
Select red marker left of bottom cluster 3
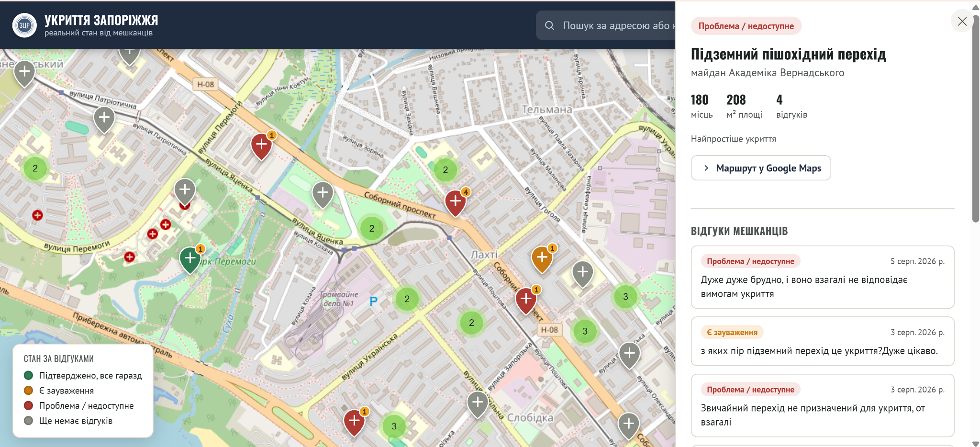coord(354,422)
